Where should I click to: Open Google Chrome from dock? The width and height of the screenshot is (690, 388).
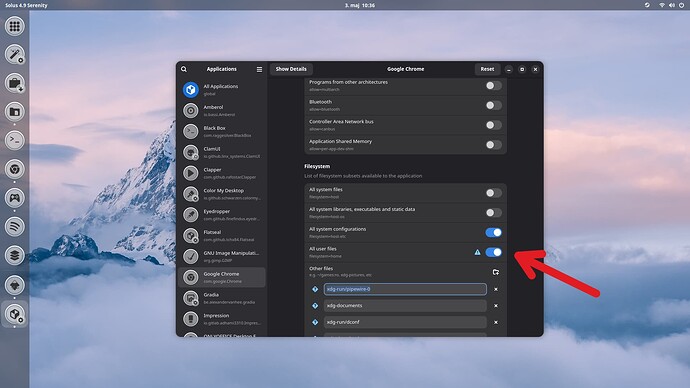(15, 169)
